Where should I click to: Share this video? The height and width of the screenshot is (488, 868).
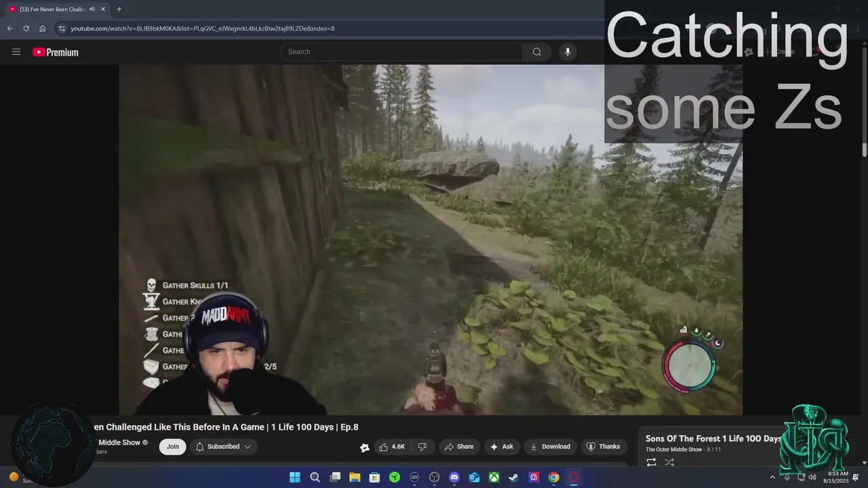[458, 447]
